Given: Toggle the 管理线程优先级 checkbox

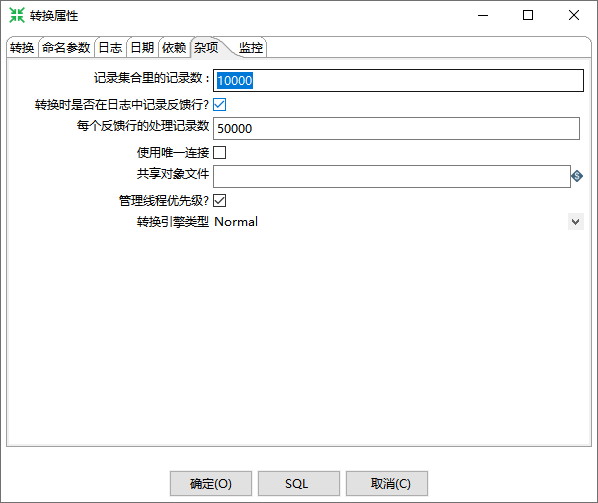Looking at the screenshot, I should pos(219,200).
